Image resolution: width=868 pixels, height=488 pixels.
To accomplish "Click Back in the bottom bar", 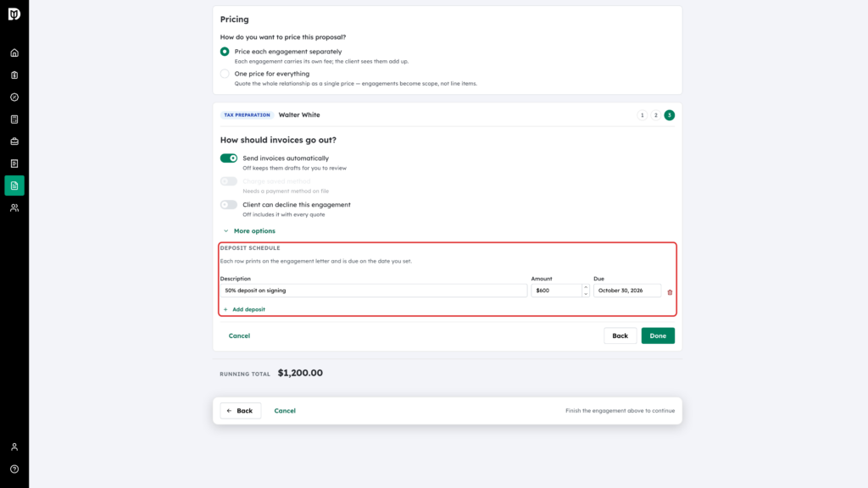I will [x=240, y=411].
